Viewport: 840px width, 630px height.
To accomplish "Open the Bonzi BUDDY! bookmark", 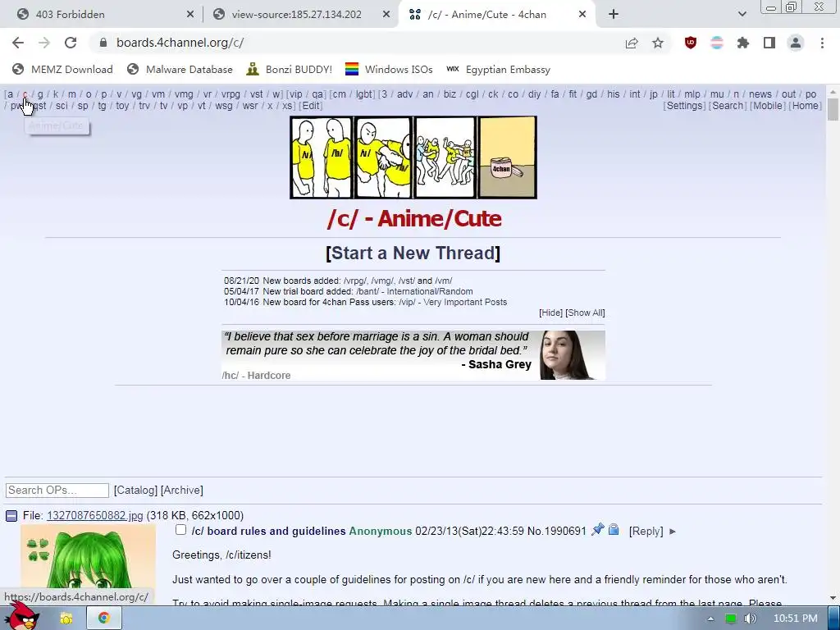I will [x=290, y=70].
